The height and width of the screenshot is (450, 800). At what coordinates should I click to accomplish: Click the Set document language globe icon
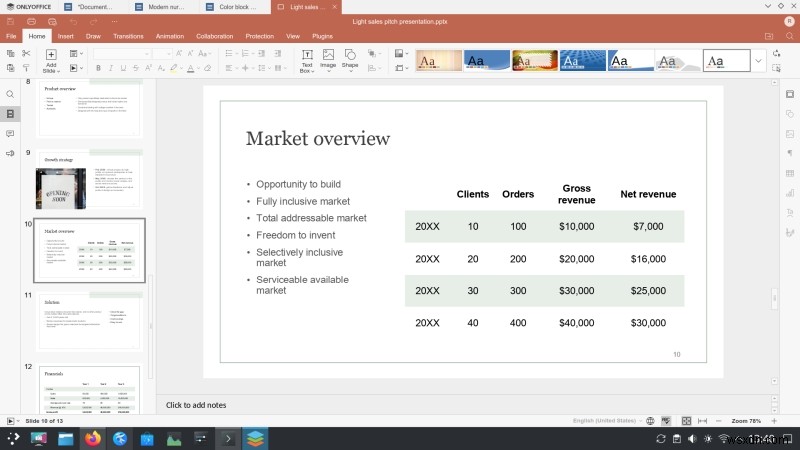pyautogui.click(x=650, y=421)
